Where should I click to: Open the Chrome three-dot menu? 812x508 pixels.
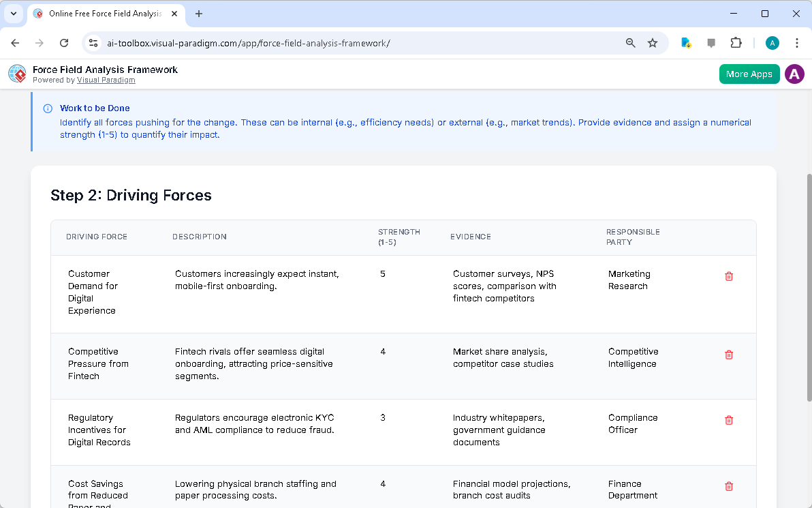pyautogui.click(x=797, y=42)
